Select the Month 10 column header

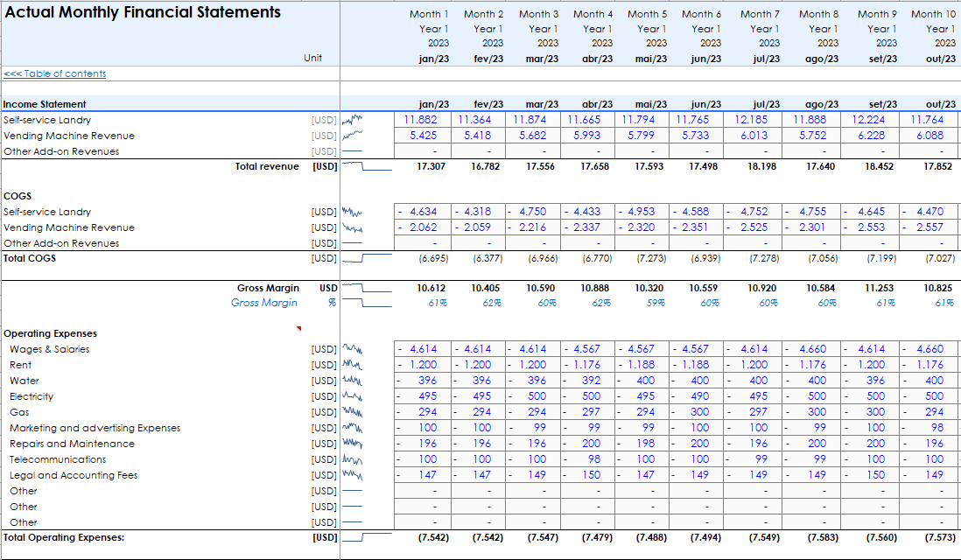point(932,14)
